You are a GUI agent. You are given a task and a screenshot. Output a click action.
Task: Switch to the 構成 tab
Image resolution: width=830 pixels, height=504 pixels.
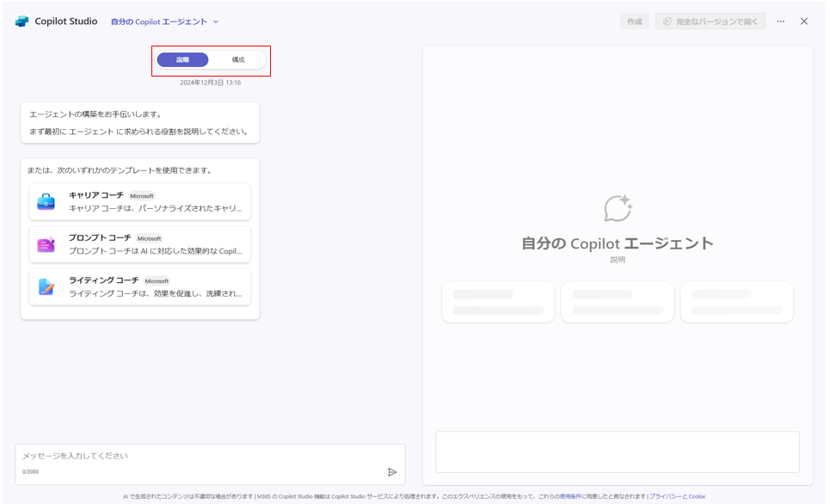[x=238, y=60]
